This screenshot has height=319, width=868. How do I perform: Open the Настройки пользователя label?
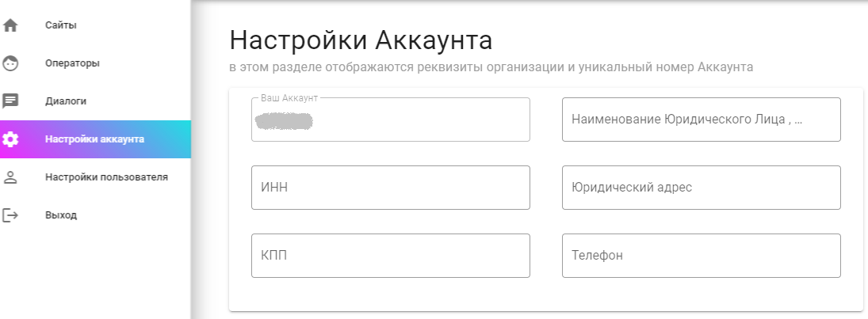106,177
